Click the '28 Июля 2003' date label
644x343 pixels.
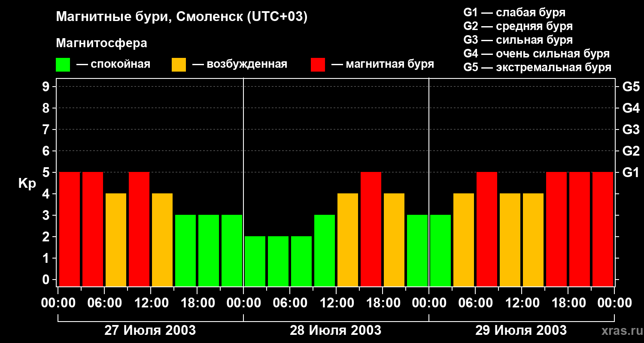336,331
